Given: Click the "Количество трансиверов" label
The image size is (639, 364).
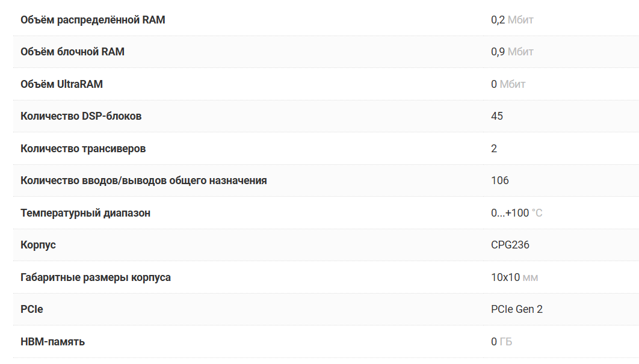Looking at the screenshot, I should coord(83,149).
